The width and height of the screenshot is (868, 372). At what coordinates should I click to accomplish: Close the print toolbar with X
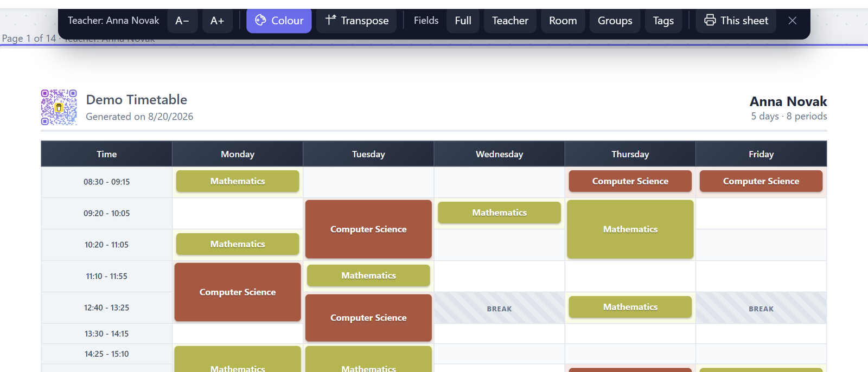pos(792,21)
